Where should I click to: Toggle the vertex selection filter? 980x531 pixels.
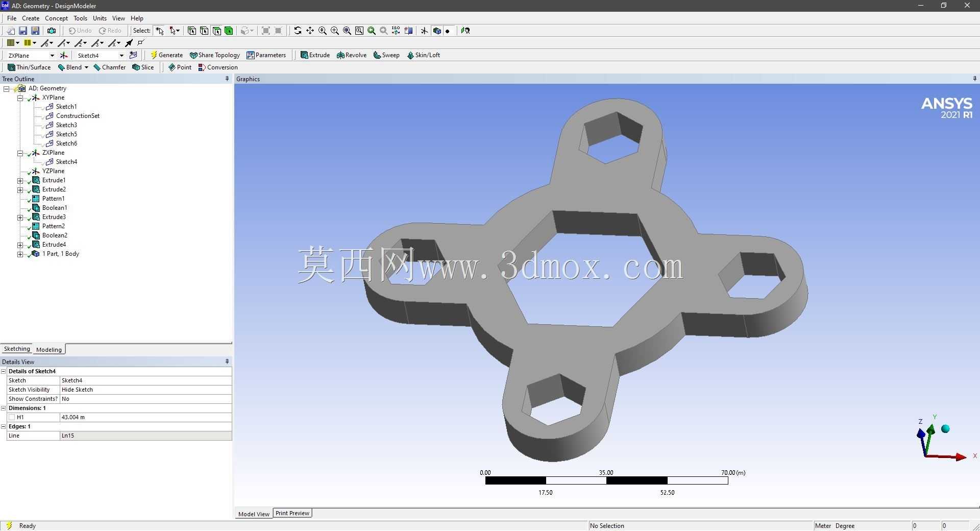coord(192,31)
